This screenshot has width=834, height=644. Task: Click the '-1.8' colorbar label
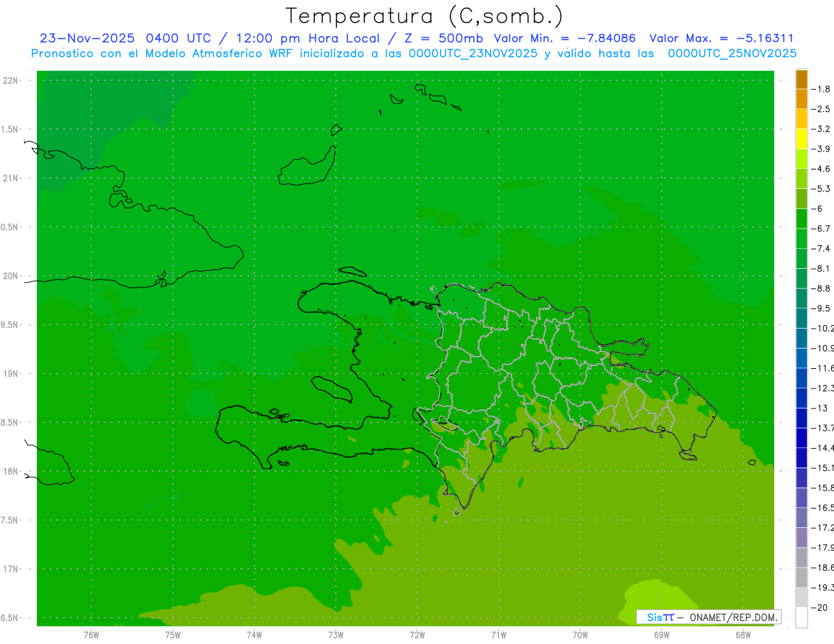(x=821, y=89)
